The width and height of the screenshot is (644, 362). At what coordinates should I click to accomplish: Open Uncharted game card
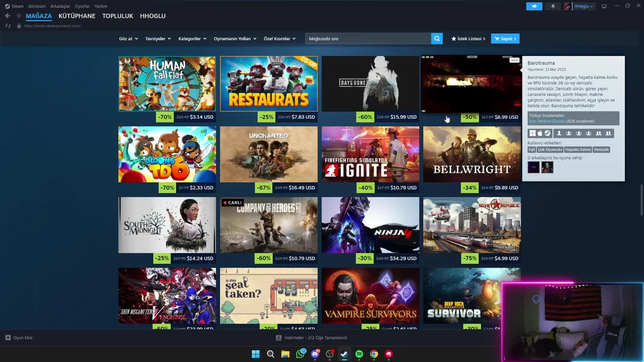click(269, 154)
